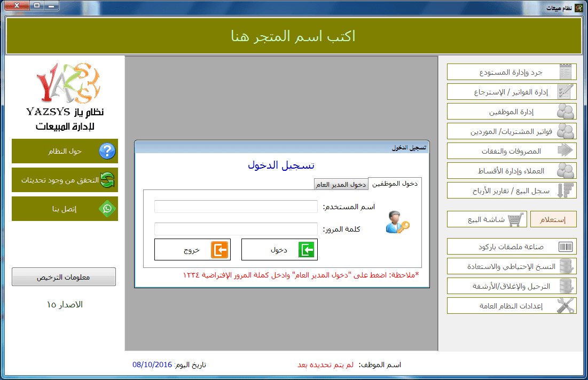Click the store name banner اكتب اسم المتجر هنا
The width and height of the screenshot is (588, 380).
[x=293, y=36]
